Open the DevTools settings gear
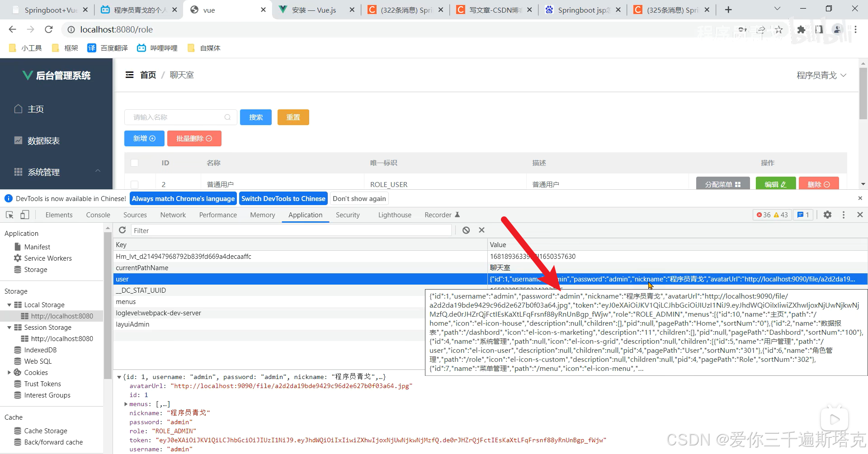The width and height of the screenshot is (868, 454). pyautogui.click(x=828, y=215)
